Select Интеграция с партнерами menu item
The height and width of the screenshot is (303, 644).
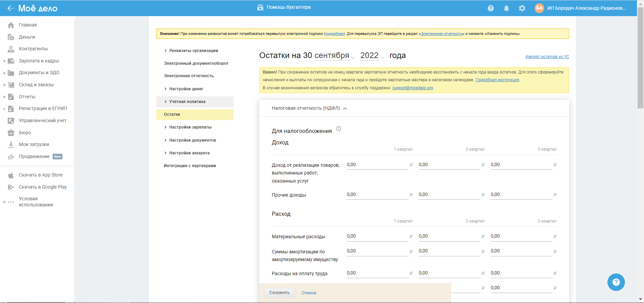(x=190, y=166)
